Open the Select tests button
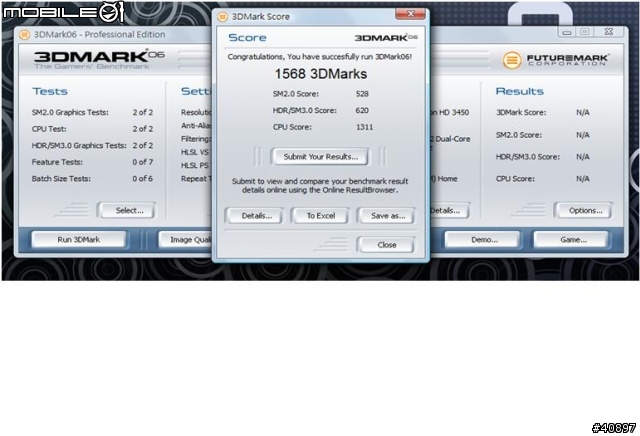640x436 pixels. coord(129,211)
